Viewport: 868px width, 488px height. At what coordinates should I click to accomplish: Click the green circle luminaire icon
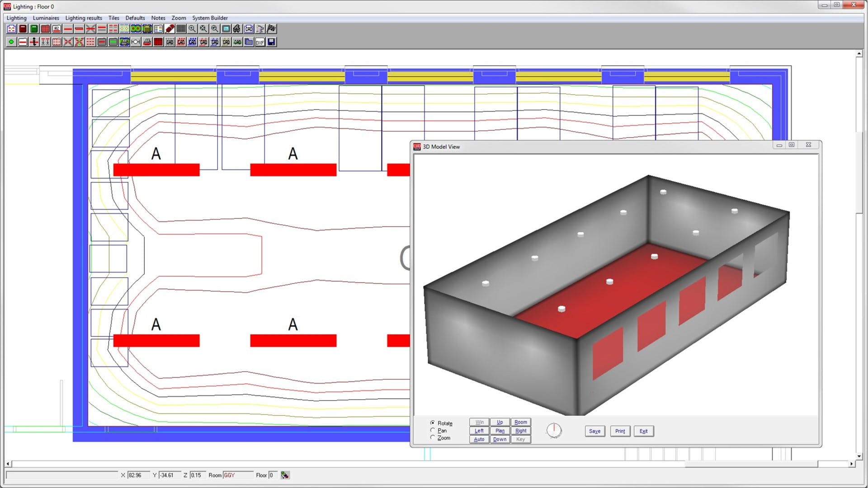[11, 42]
